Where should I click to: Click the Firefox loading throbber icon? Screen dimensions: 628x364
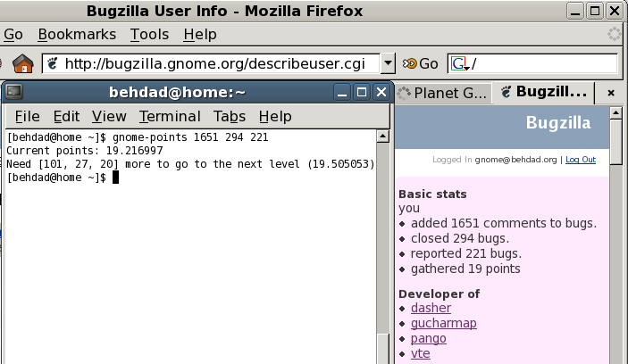coord(615,34)
